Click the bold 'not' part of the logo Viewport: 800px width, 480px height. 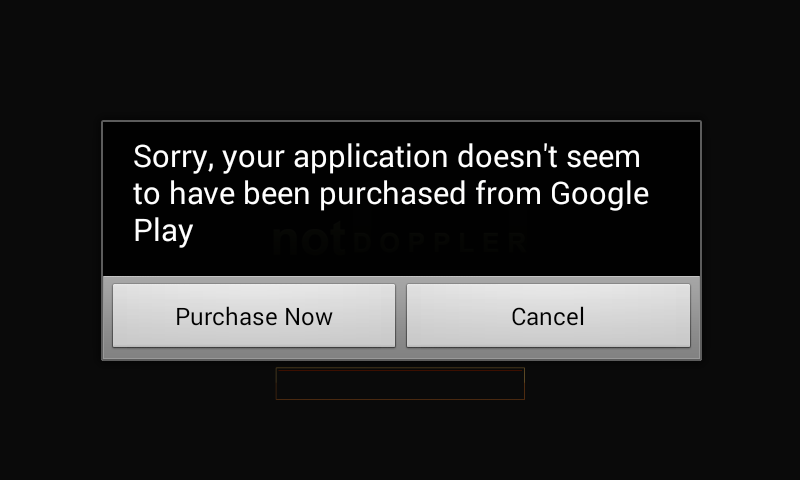310,238
